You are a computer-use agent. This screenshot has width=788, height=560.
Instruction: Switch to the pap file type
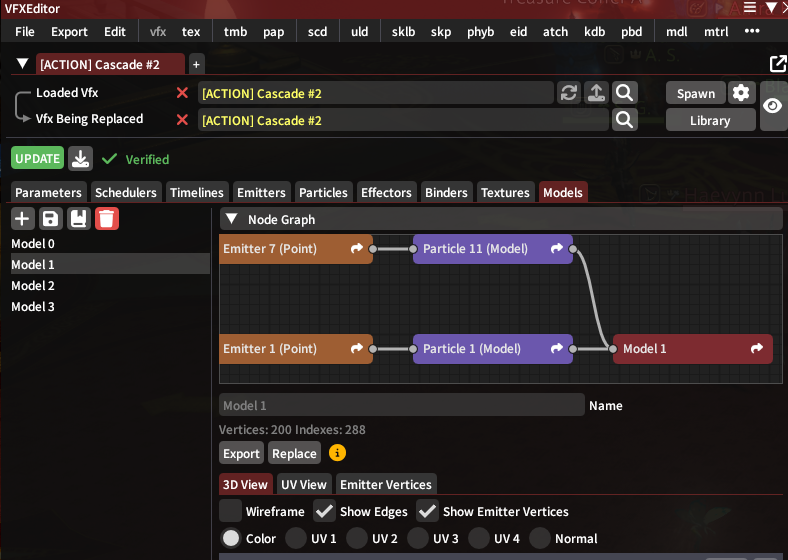[x=273, y=32]
